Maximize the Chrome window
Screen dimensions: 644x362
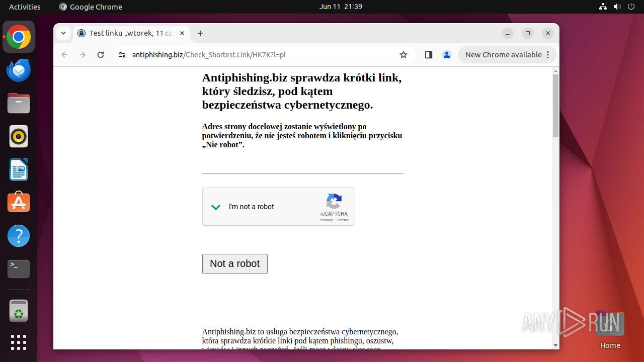(528, 33)
